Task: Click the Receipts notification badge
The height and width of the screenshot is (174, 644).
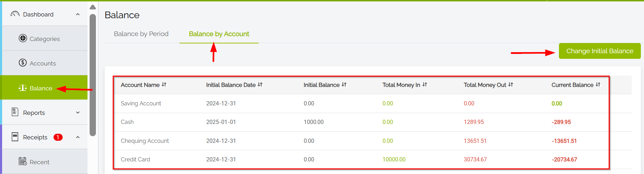Action: (x=58, y=137)
